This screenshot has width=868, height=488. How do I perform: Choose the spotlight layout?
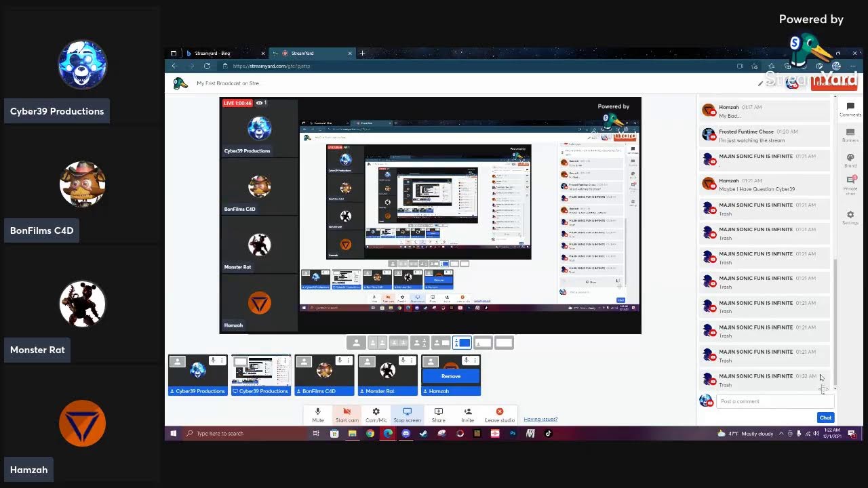tap(420, 343)
